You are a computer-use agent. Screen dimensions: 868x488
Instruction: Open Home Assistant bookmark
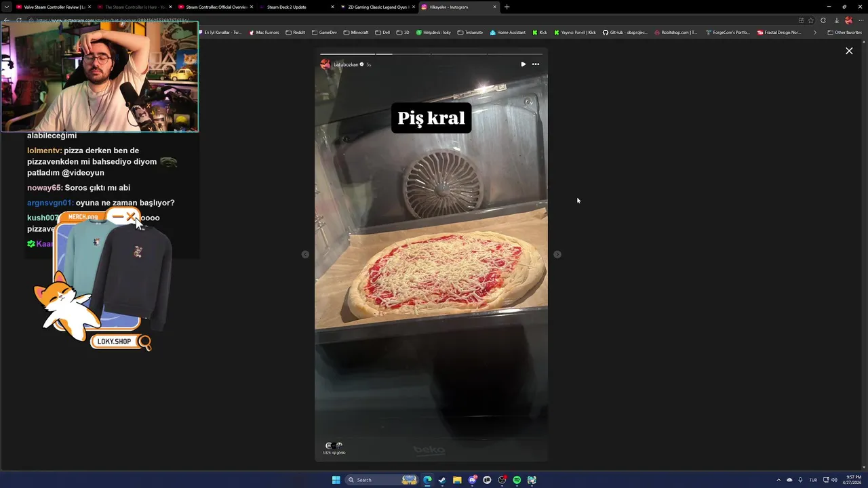pos(507,33)
